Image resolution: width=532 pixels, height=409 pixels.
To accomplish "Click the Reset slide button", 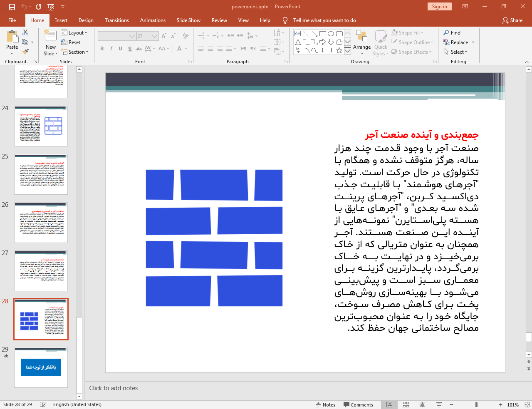I will (x=71, y=42).
